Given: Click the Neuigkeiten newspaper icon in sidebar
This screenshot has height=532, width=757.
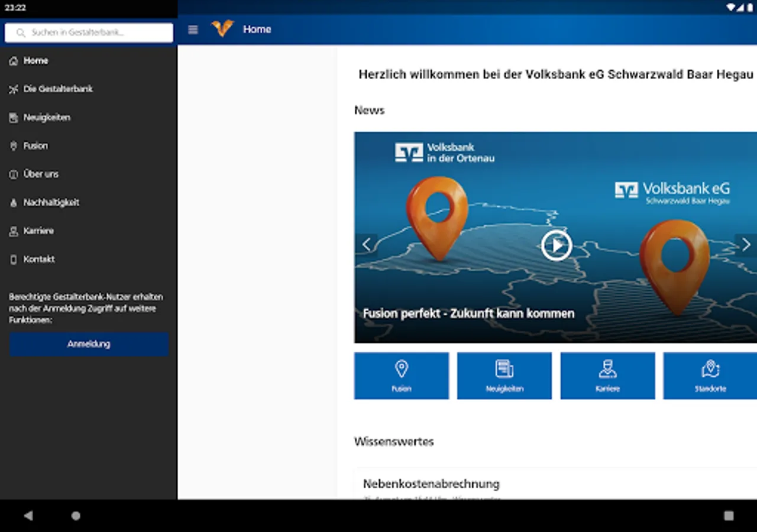Looking at the screenshot, I should point(14,118).
